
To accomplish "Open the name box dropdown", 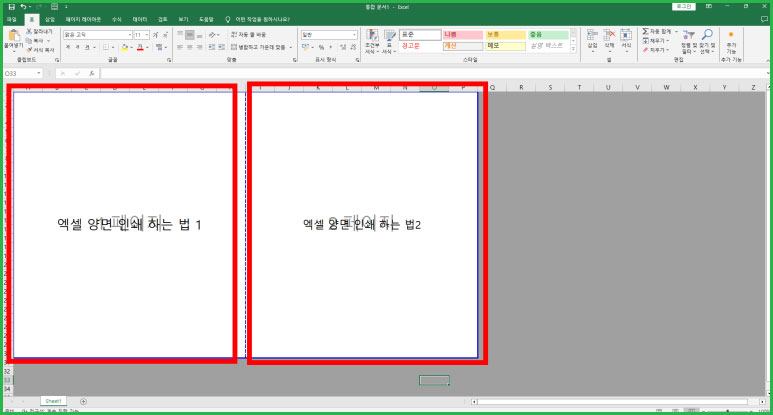I will point(39,73).
